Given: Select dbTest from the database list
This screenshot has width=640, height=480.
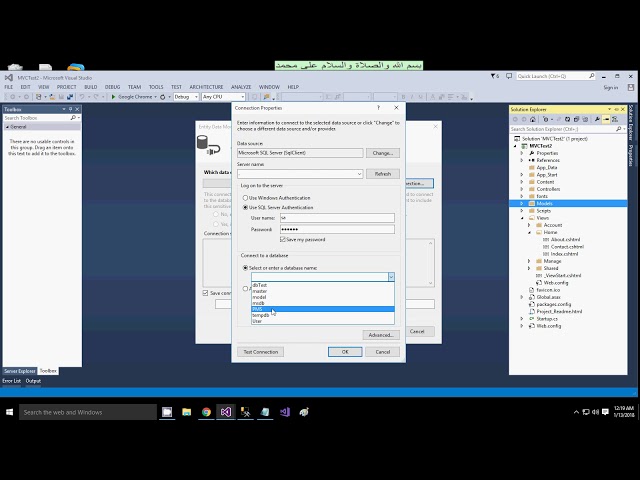Looking at the screenshot, I should tap(323, 285).
